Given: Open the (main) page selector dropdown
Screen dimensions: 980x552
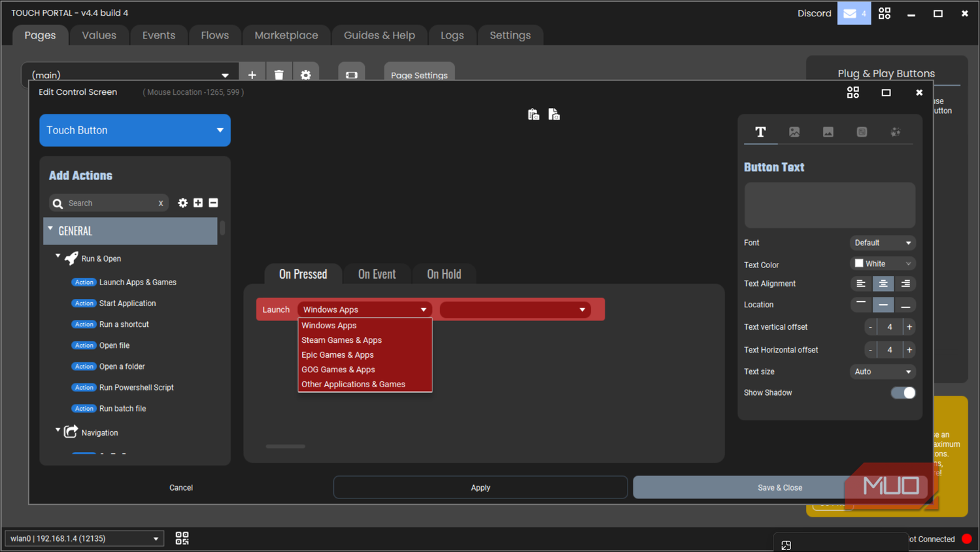Looking at the screenshot, I should pos(129,75).
